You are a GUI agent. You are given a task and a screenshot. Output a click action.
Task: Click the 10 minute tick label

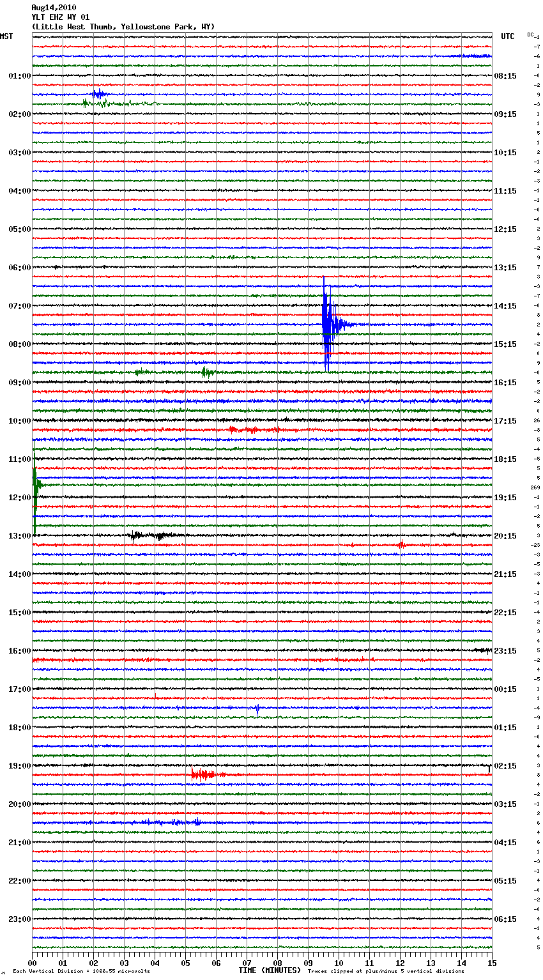(339, 963)
